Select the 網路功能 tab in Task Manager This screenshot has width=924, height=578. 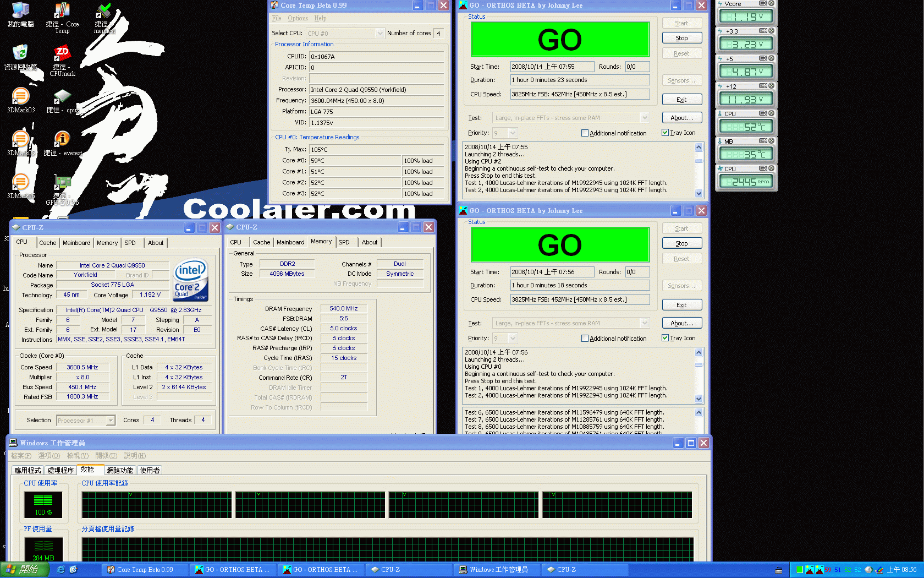click(x=120, y=471)
